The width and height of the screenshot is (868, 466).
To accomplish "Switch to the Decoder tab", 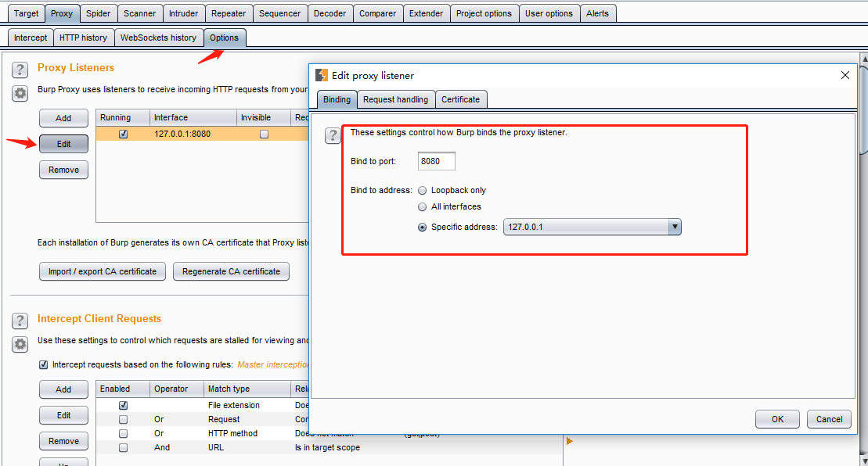I will click(330, 13).
